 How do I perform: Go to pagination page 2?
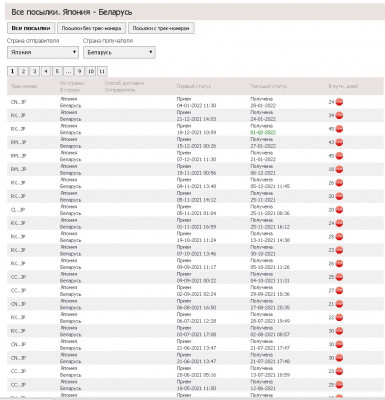pyautogui.click(x=23, y=71)
